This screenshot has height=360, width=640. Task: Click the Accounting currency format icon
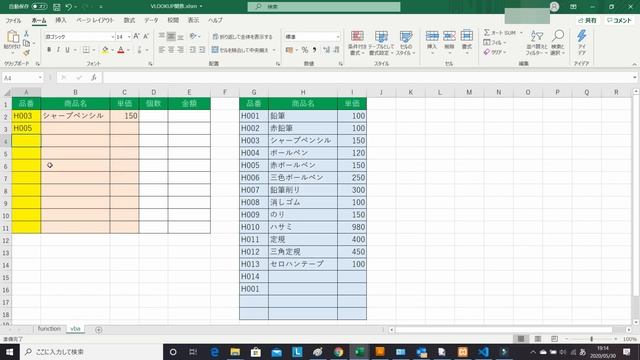tap(289, 50)
